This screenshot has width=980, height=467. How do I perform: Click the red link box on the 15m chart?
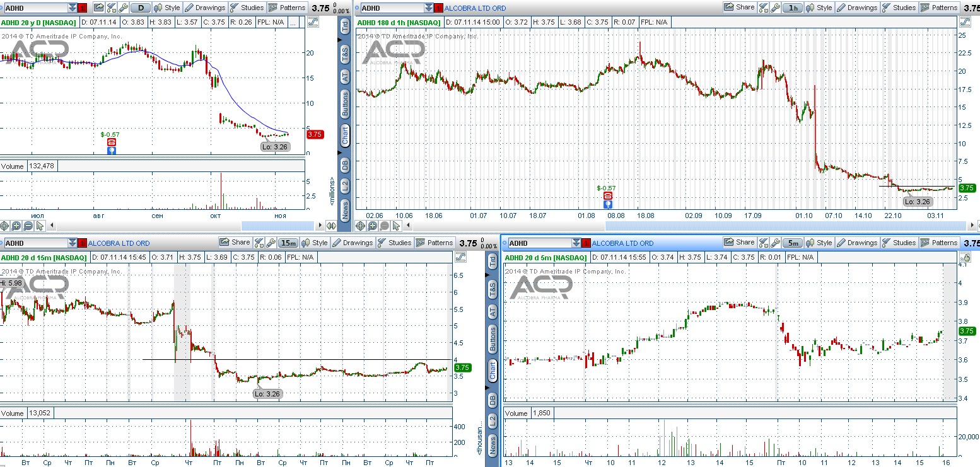[83, 243]
